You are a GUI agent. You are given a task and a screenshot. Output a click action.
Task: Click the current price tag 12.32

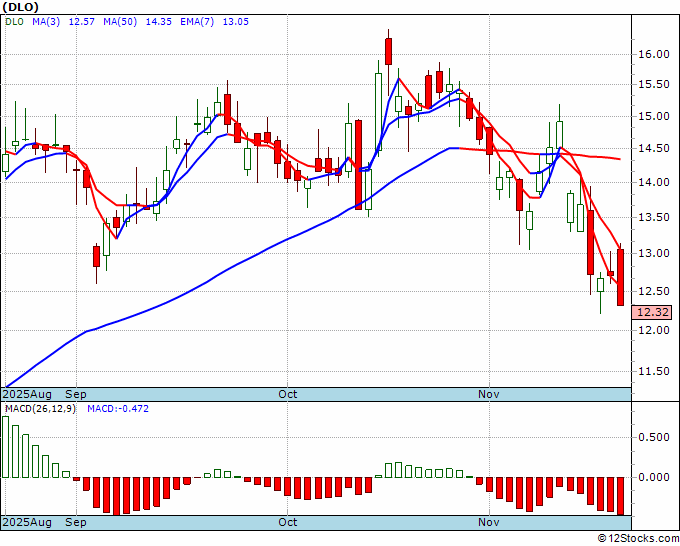coord(652,312)
